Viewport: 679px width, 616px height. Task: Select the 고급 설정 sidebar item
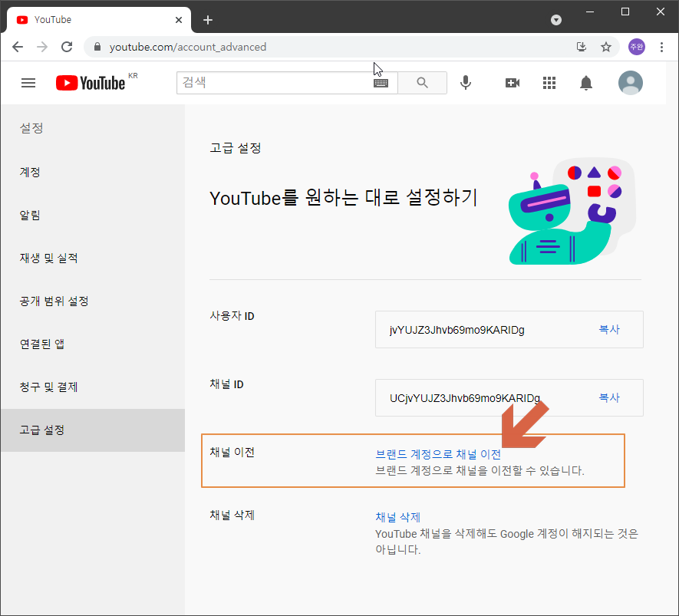click(x=93, y=430)
